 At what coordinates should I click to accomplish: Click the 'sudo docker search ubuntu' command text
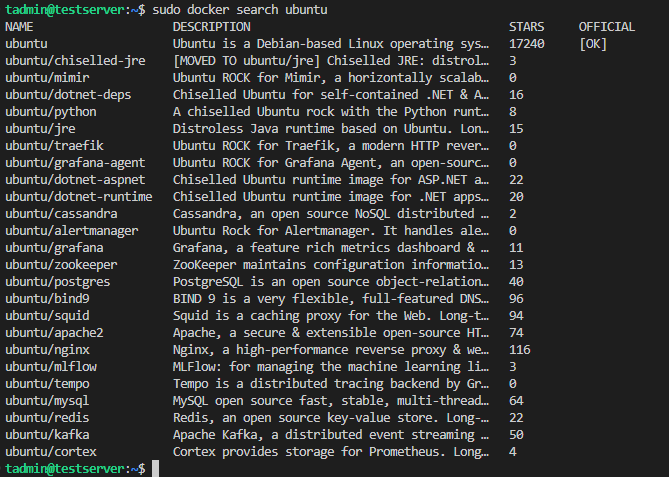[240, 10]
